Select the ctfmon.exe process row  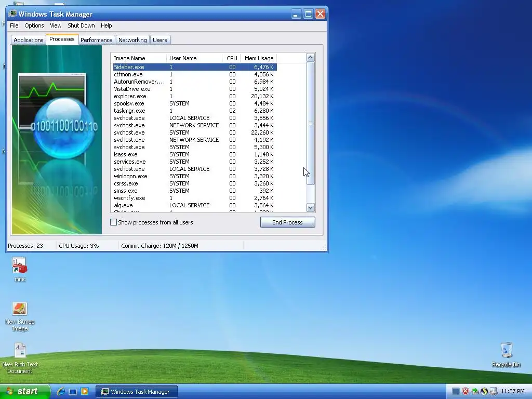(x=195, y=74)
